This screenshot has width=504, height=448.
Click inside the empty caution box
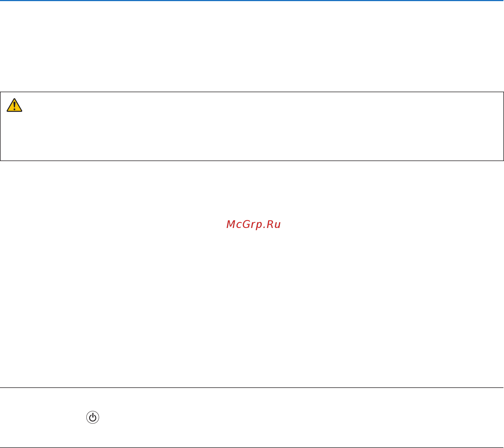click(x=252, y=126)
